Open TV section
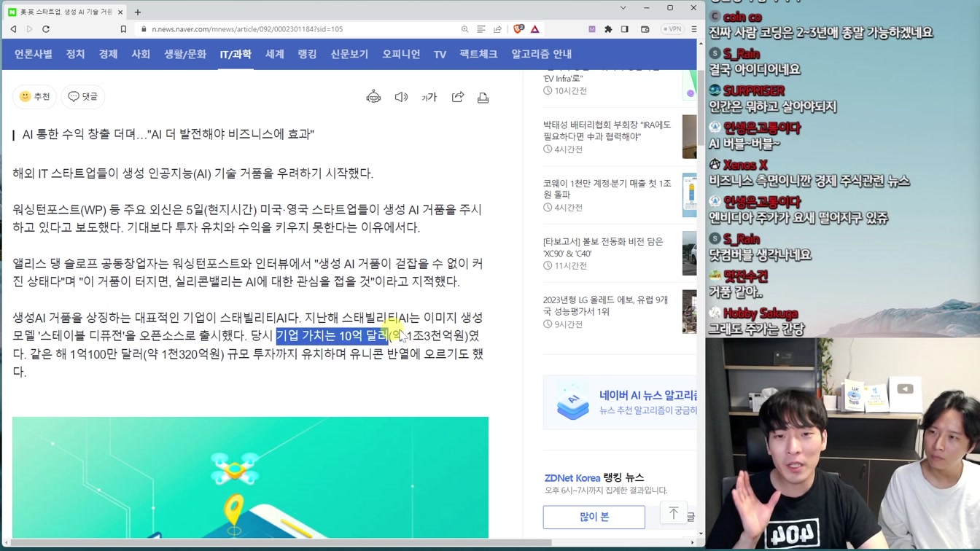Image resolution: width=980 pixels, height=551 pixels. pyautogui.click(x=440, y=54)
